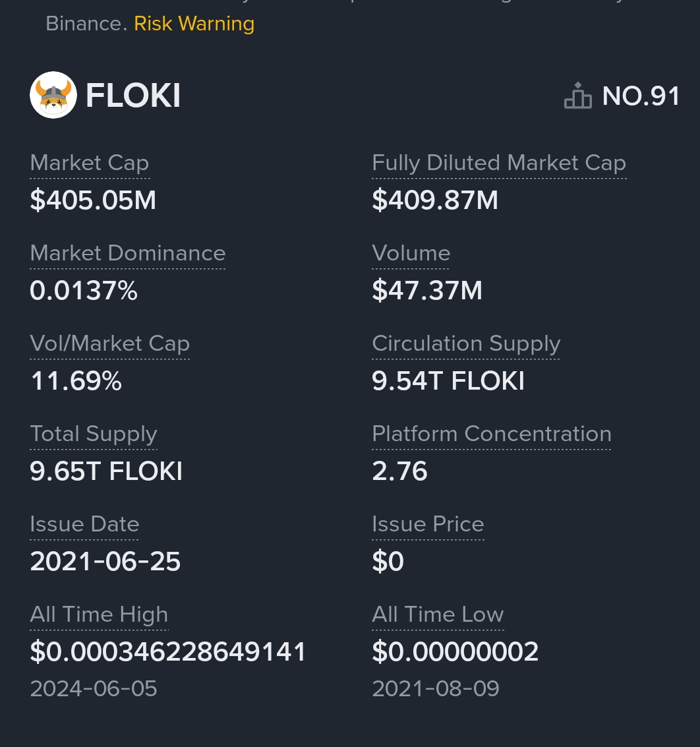Viewport: 700px width, 747px height.
Task: Click the $405.05M market cap value
Action: [93, 200]
